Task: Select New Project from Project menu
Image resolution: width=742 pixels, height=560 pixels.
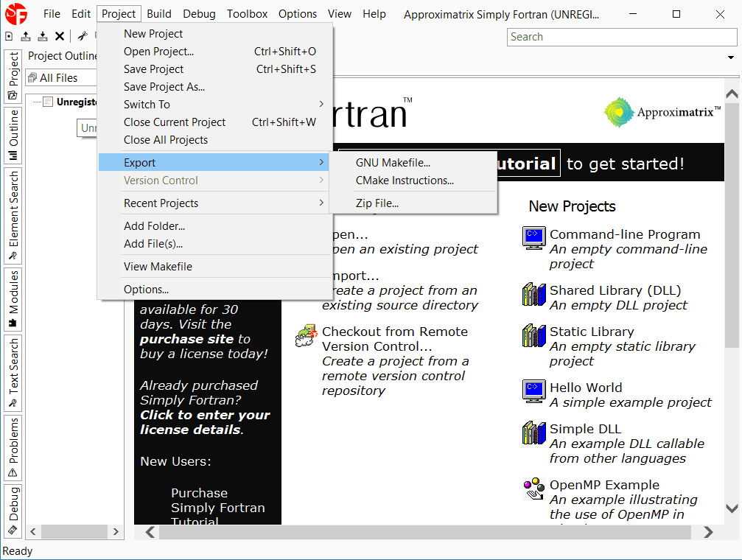Action: click(215, 34)
